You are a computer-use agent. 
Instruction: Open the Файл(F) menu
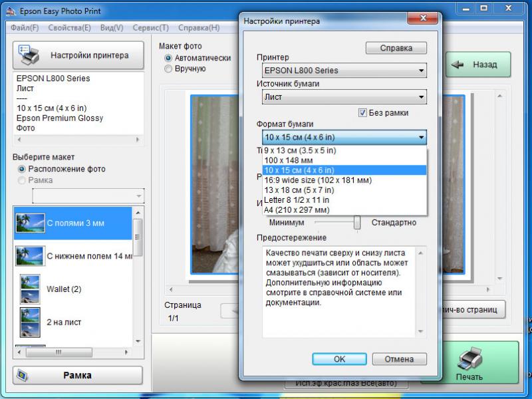click(25, 28)
